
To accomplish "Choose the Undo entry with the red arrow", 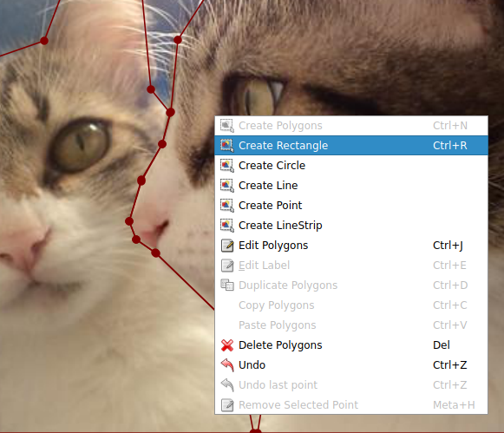I will (x=351, y=364).
